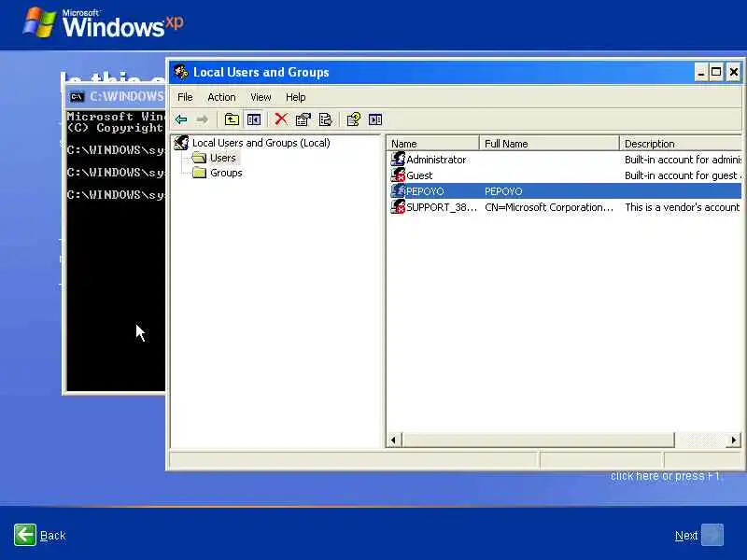Image resolution: width=747 pixels, height=560 pixels.
Task: Open the View menu
Action: click(x=261, y=97)
